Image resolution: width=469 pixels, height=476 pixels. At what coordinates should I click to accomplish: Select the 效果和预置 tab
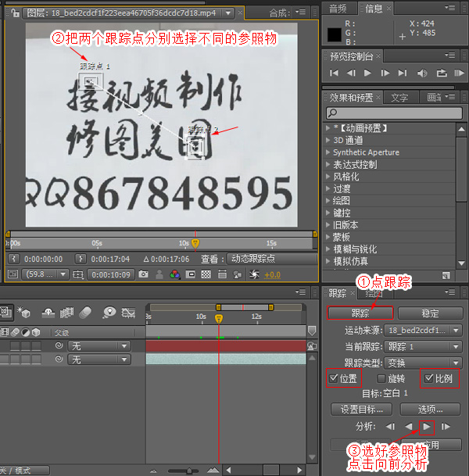click(352, 98)
